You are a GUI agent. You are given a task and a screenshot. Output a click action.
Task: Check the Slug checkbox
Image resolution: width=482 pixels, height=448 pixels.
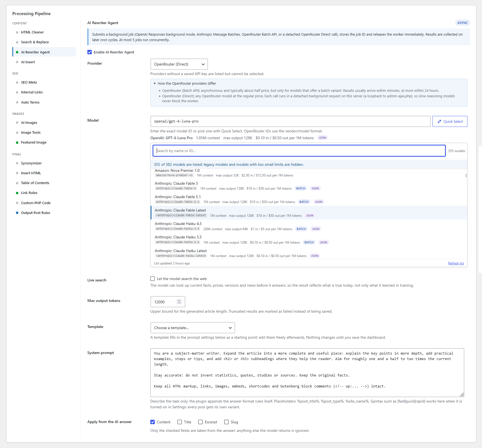[226, 422]
